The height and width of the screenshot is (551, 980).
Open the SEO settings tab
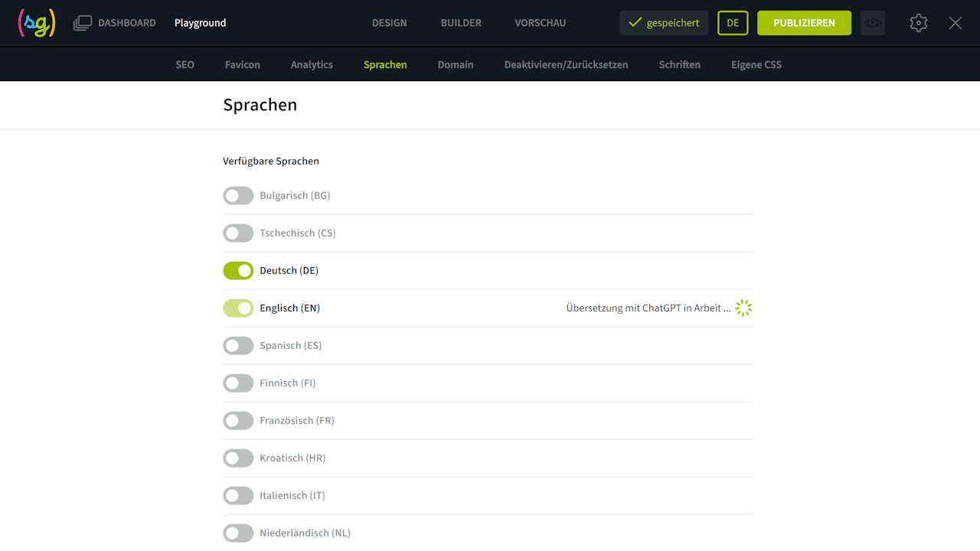click(x=185, y=64)
